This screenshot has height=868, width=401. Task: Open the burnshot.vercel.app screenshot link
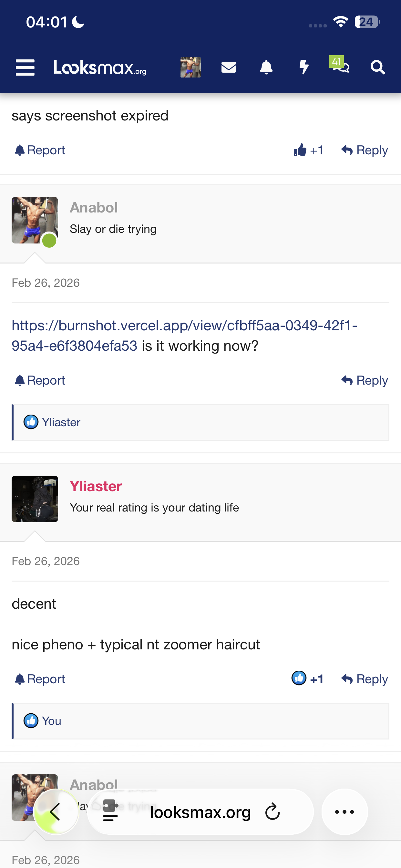pyautogui.click(x=184, y=326)
